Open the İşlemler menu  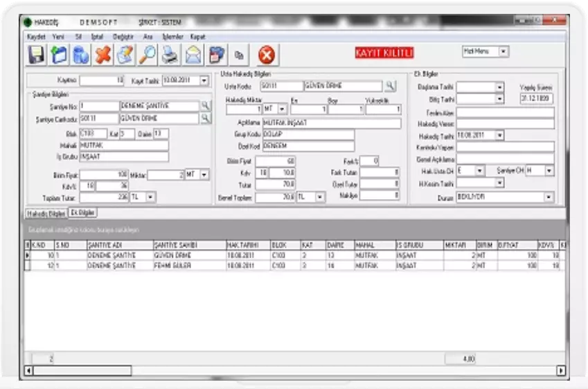pos(172,36)
